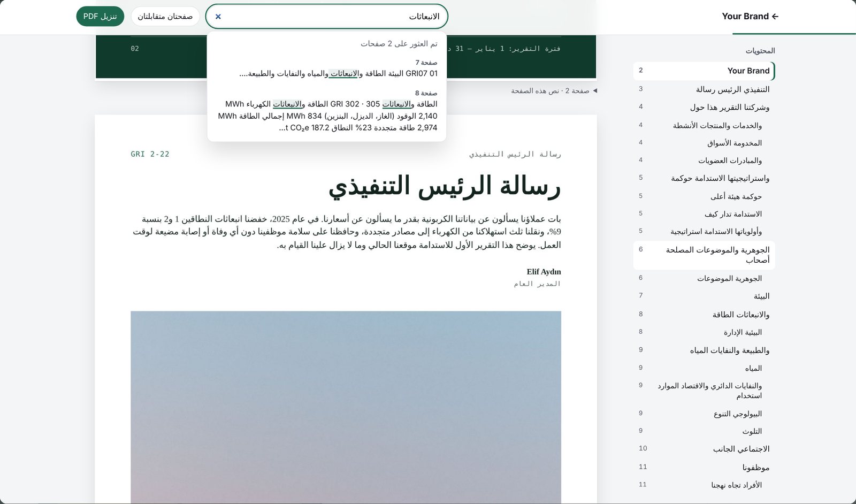The image size is (856, 504).
Task: Open المياه والنفايات والطبيعة contents entry
Action: click(704, 350)
